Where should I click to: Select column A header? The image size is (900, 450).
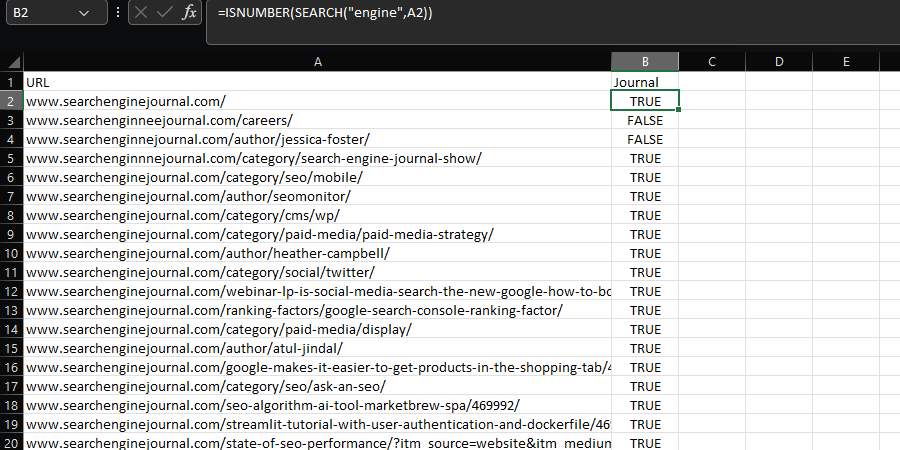tap(317, 61)
